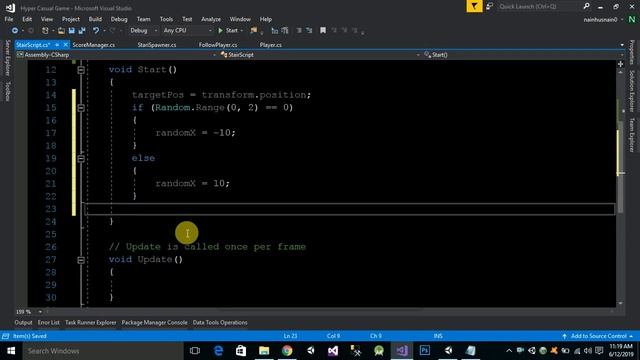Image resolution: width=640 pixels, height=360 pixels.
Task: Click the Increase indent toolbar icon
Action: (309, 31)
